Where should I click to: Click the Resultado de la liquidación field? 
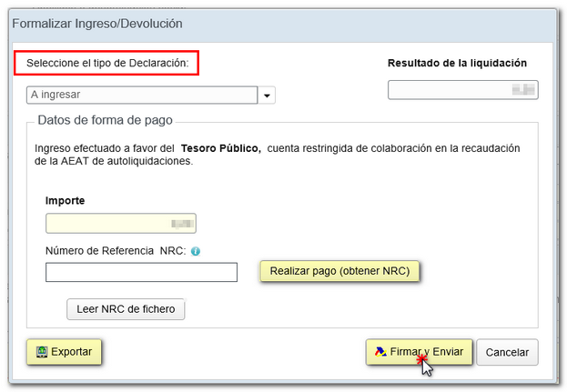click(462, 89)
